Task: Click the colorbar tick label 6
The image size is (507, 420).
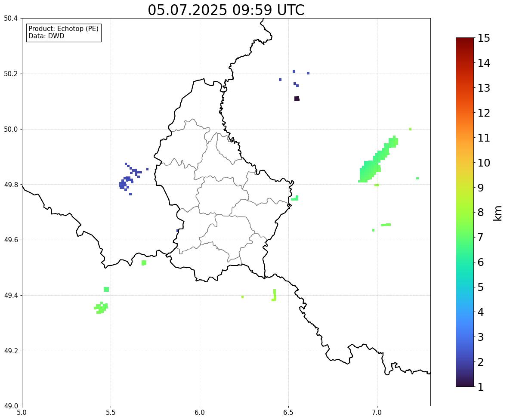Action: coord(481,262)
